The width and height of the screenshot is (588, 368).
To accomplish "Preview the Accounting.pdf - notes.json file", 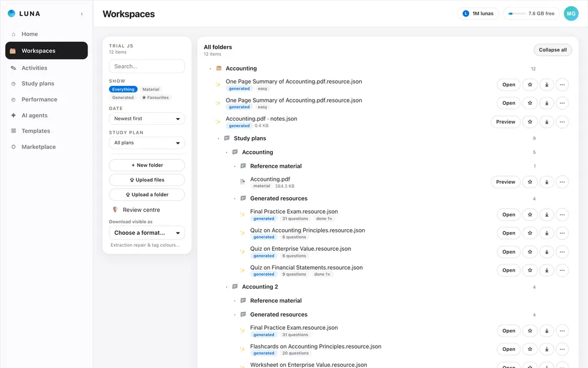I will pyautogui.click(x=506, y=122).
